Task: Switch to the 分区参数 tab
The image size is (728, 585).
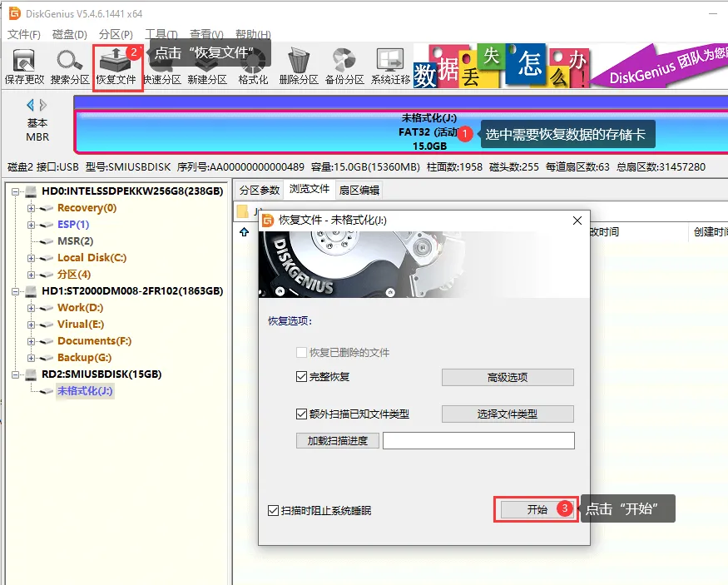Action: (260, 190)
